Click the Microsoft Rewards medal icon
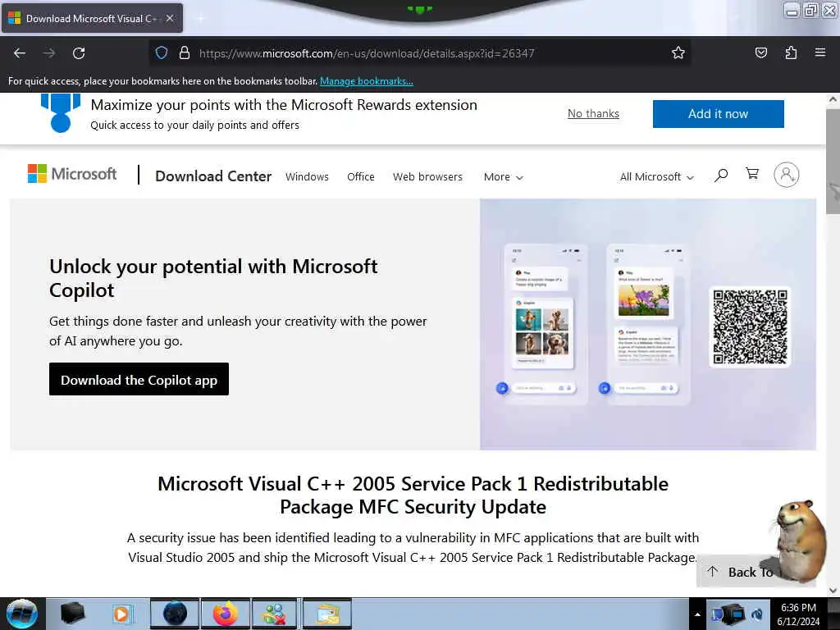This screenshot has height=630, width=840. [x=61, y=112]
